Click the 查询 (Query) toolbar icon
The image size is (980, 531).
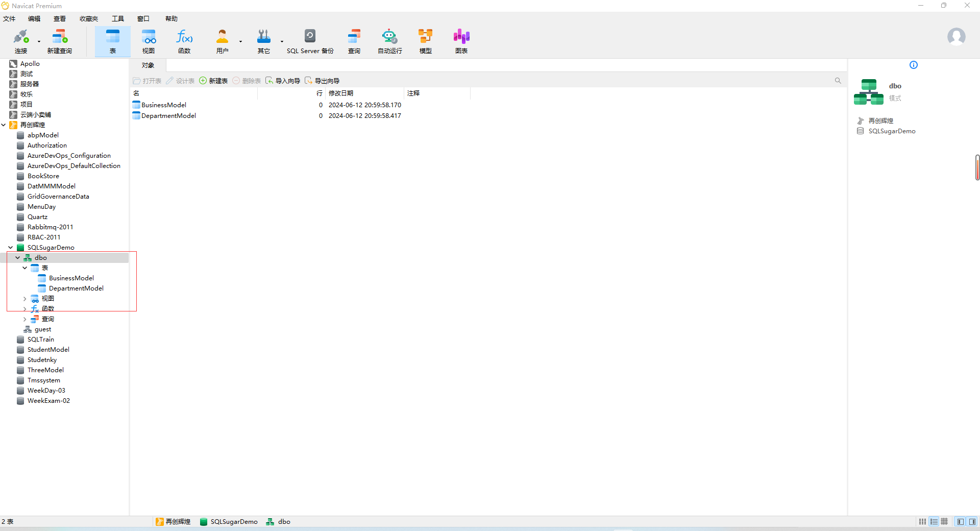[354, 41]
